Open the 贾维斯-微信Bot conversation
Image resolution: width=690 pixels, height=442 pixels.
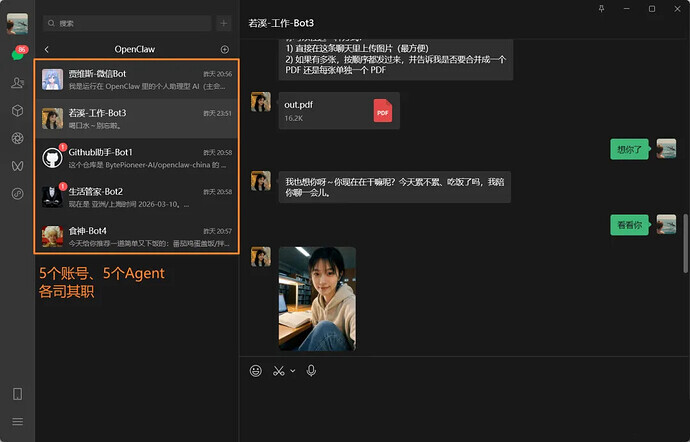pos(137,79)
